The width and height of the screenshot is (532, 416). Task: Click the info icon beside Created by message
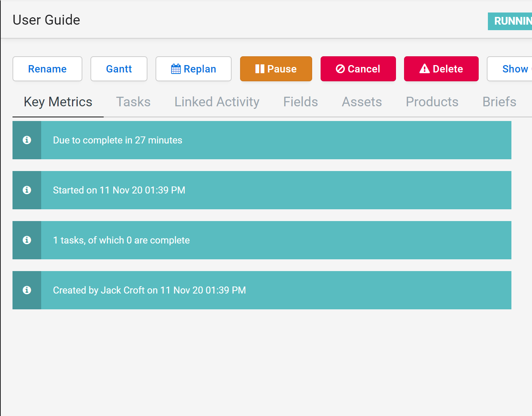click(x=27, y=290)
